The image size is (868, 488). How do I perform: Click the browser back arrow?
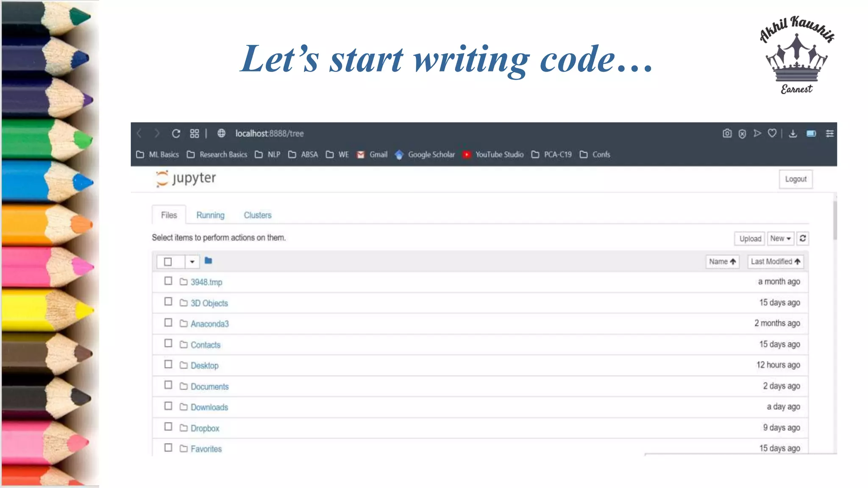139,133
